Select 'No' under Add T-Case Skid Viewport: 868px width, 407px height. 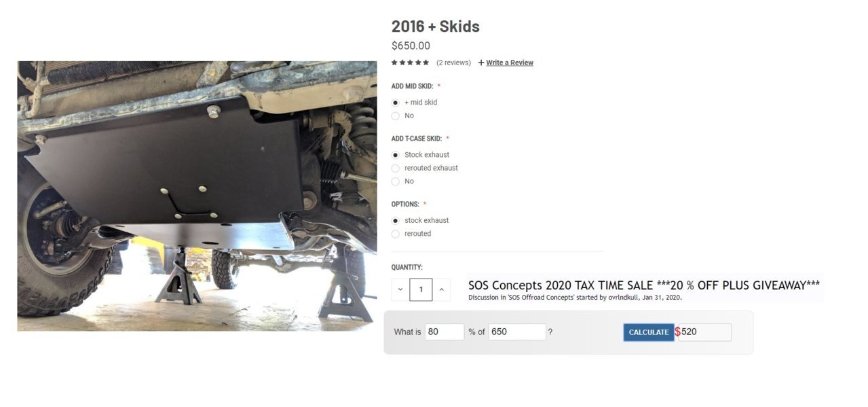click(396, 181)
